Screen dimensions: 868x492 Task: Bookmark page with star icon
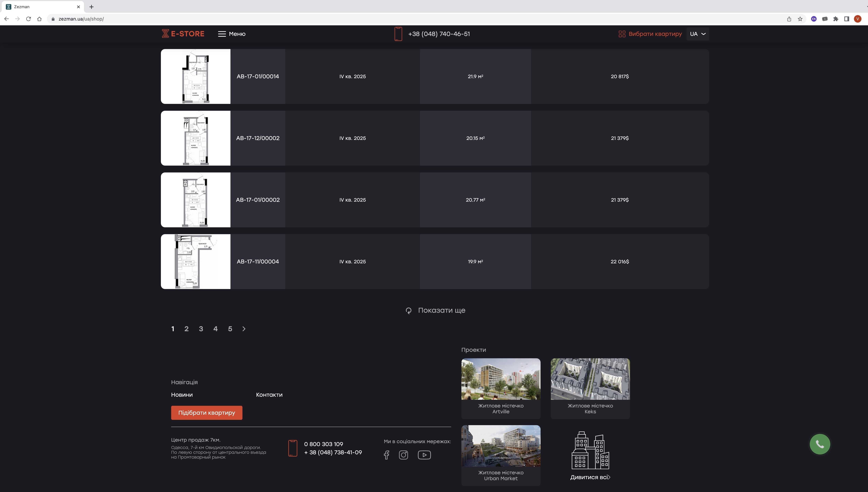click(800, 19)
